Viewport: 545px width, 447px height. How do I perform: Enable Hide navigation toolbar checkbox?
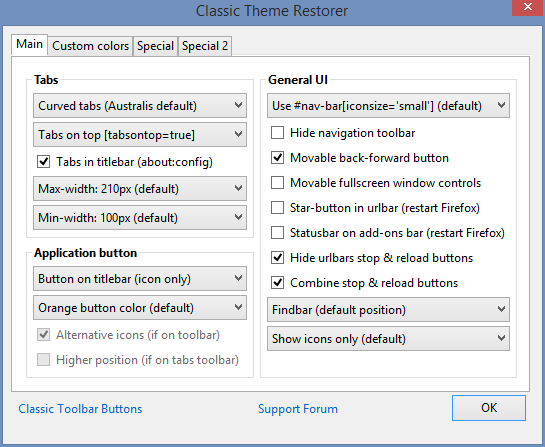277,133
